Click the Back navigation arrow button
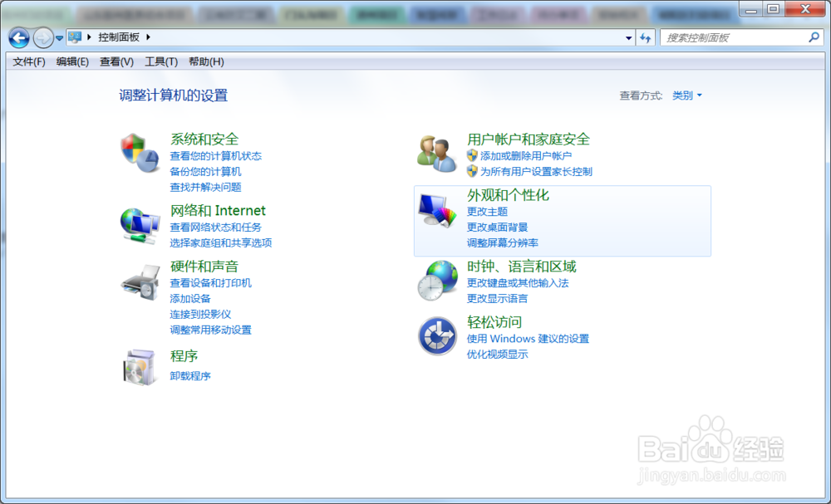 (19, 37)
